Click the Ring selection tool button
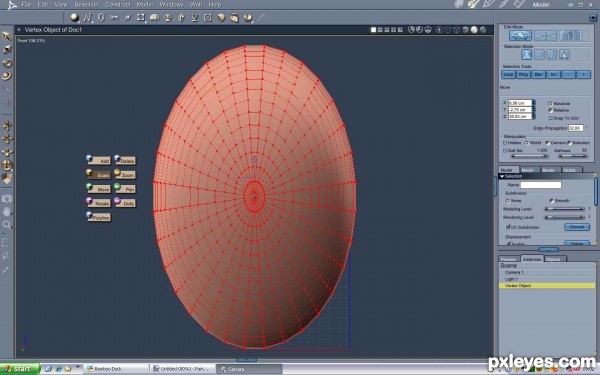600x375 pixels. point(523,75)
